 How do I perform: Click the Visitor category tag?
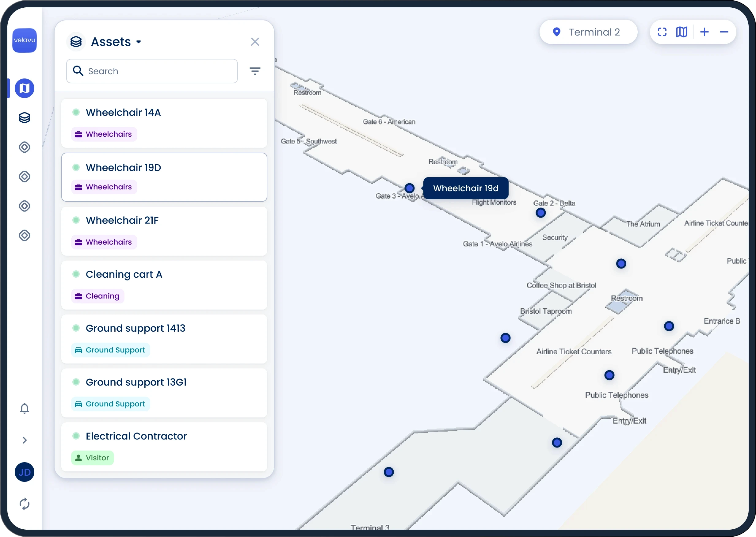[x=93, y=458]
